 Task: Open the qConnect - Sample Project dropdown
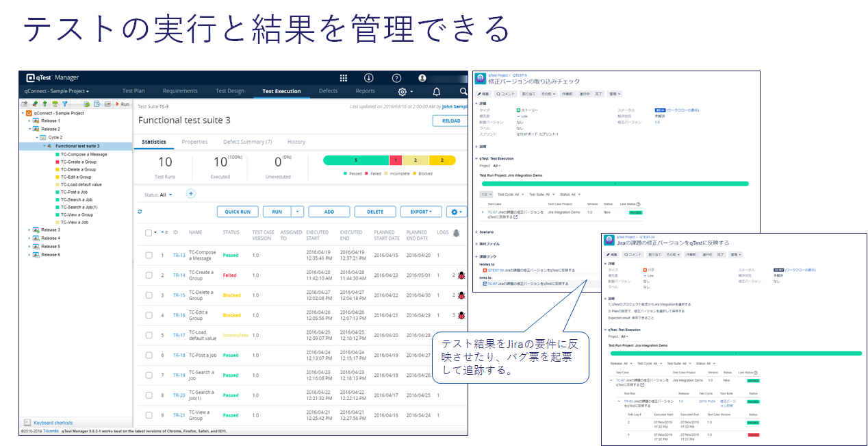coord(57,91)
